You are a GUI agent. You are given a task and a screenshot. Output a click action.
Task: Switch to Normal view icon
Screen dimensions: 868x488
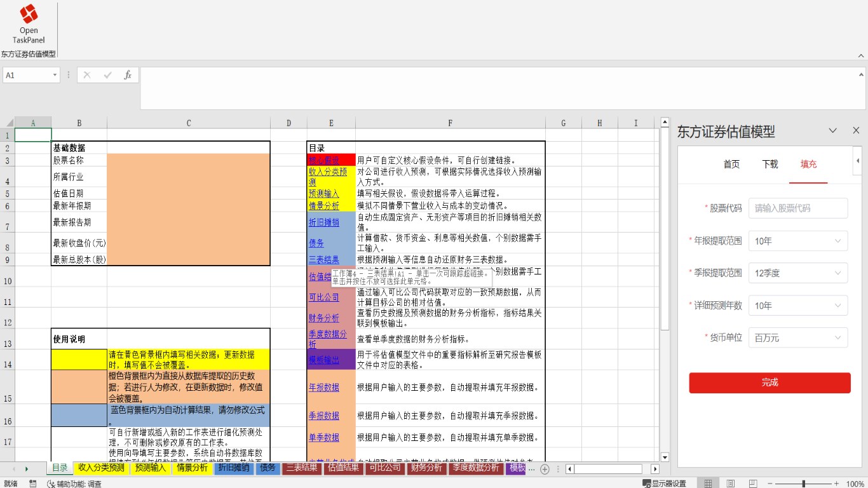point(708,484)
